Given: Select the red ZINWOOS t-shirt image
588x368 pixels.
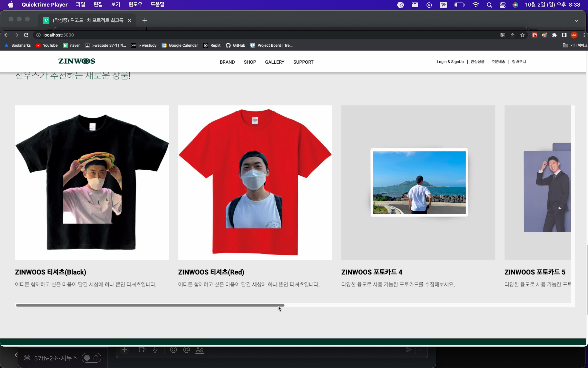Looking at the screenshot, I should tap(255, 182).
